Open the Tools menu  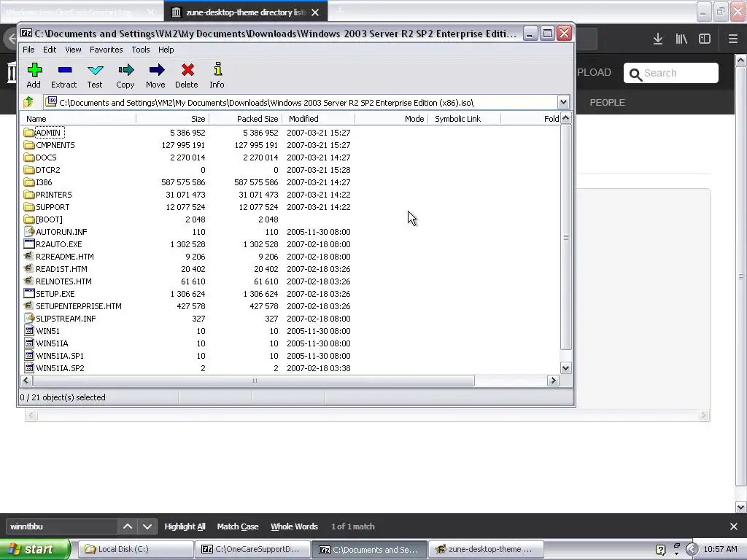[x=141, y=50]
